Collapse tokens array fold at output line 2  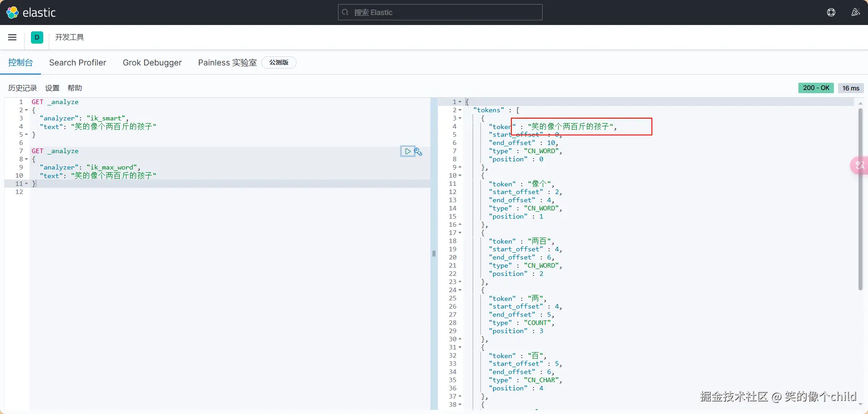click(460, 110)
